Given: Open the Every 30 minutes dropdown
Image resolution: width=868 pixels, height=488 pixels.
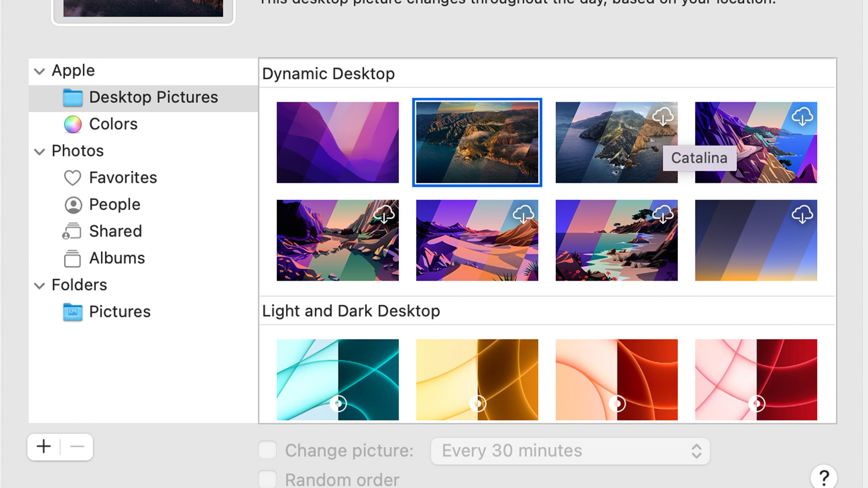Looking at the screenshot, I should tap(570, 451).
